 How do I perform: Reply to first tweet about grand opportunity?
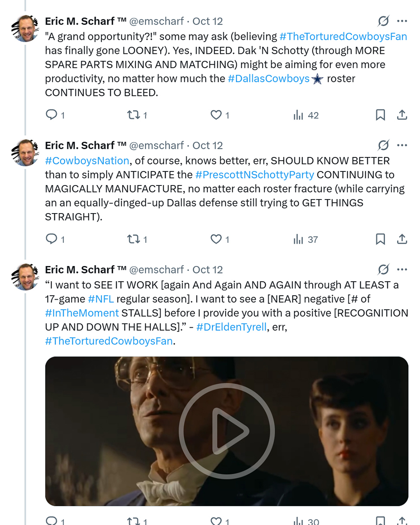tap(52, 115)
